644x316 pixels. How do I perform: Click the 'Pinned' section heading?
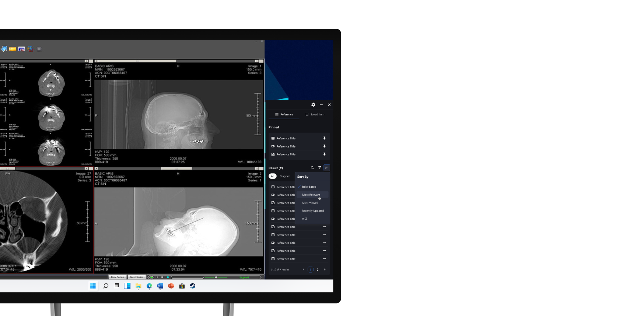click(274, 127)
